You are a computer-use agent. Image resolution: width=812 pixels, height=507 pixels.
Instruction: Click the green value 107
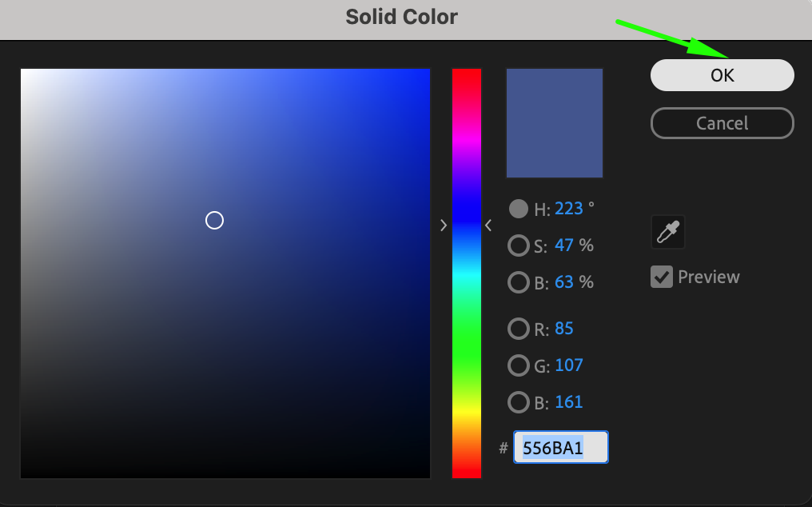(569, 365)
